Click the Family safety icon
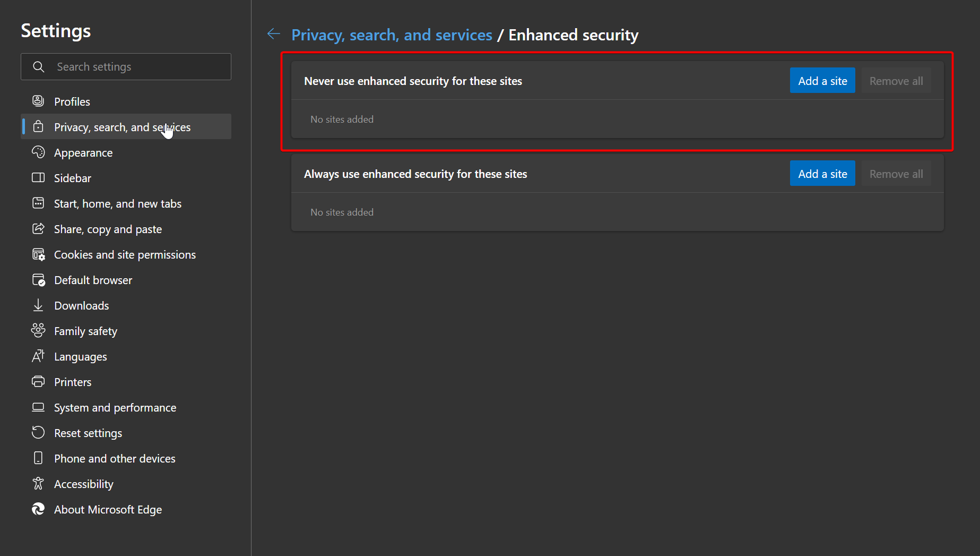This screenshot has width=980, height=556. coord(38,331)
